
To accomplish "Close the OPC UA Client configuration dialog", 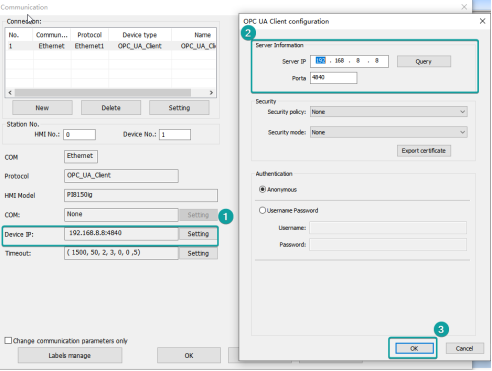I will (482, 21).
